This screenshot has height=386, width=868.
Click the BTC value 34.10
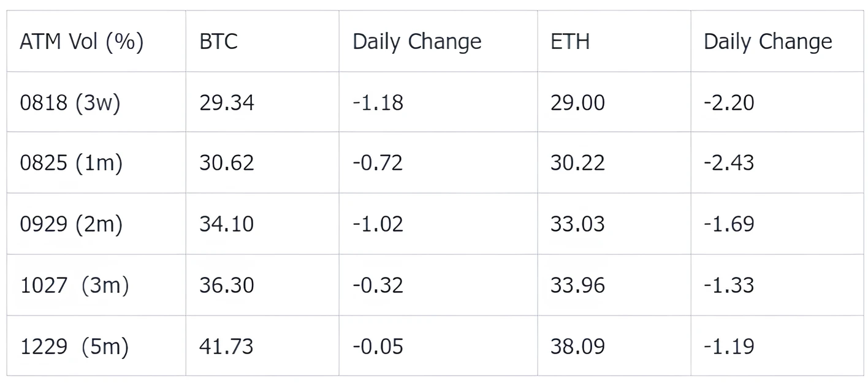pyautogui.click(x=226, y=224)
